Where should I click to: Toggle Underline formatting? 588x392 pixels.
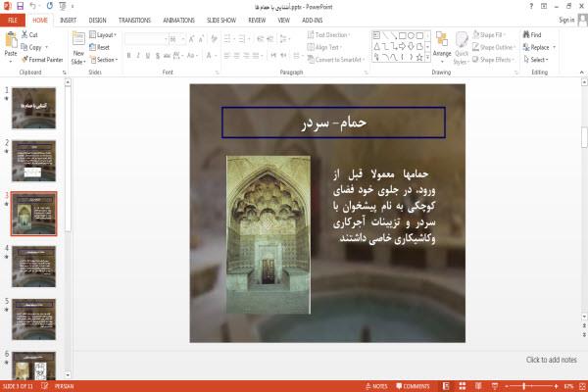[148, 56]
